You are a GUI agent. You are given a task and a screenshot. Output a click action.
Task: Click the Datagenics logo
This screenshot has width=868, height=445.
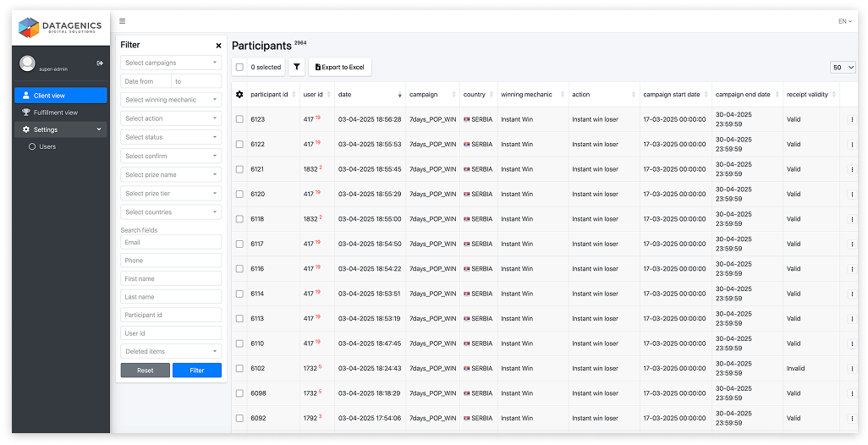click(x=61, y=28)
